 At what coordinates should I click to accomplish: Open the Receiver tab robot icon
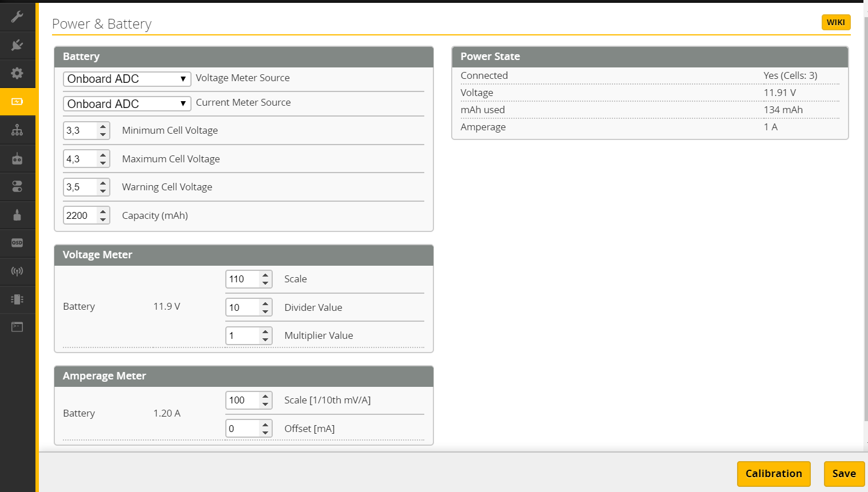(17, 158)
